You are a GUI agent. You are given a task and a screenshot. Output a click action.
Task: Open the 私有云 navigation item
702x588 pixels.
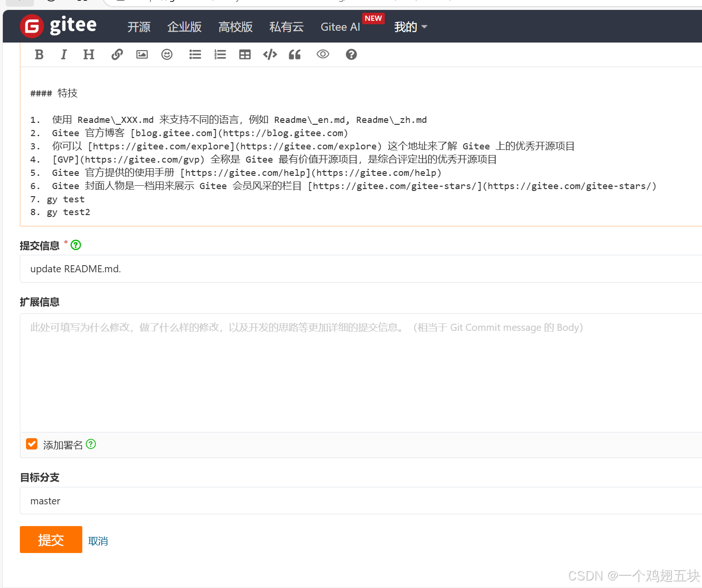coord(287,27)
